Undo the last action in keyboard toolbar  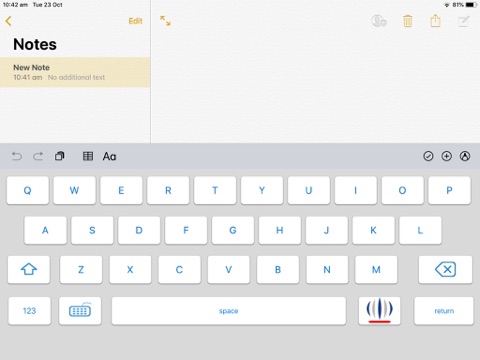(17, 156)
